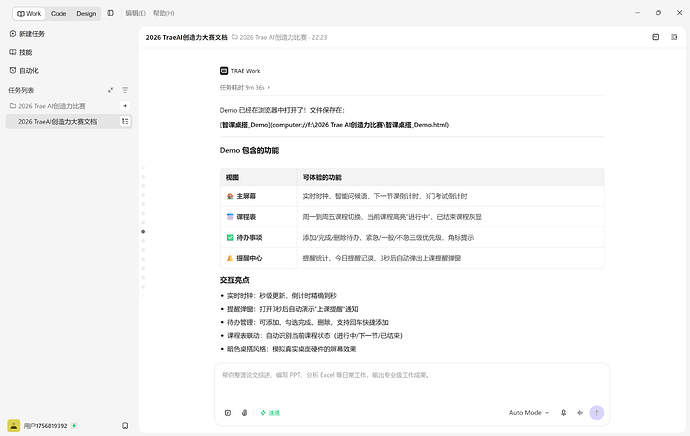690x436 pixels.
Task: Switch to the Code tab
Action: coord(58,14)
